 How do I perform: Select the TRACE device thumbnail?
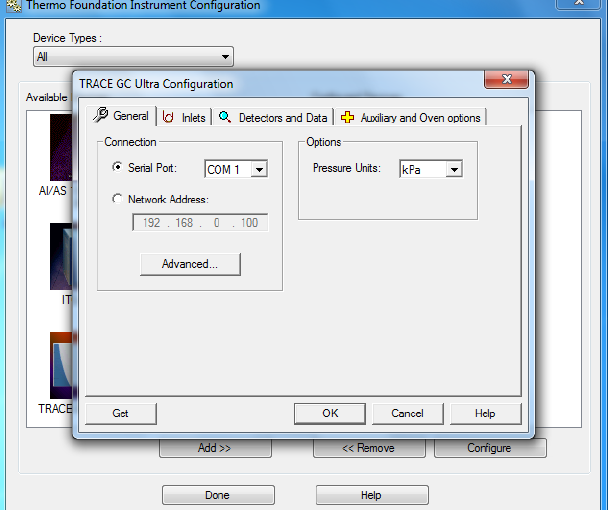click(61, 365)
